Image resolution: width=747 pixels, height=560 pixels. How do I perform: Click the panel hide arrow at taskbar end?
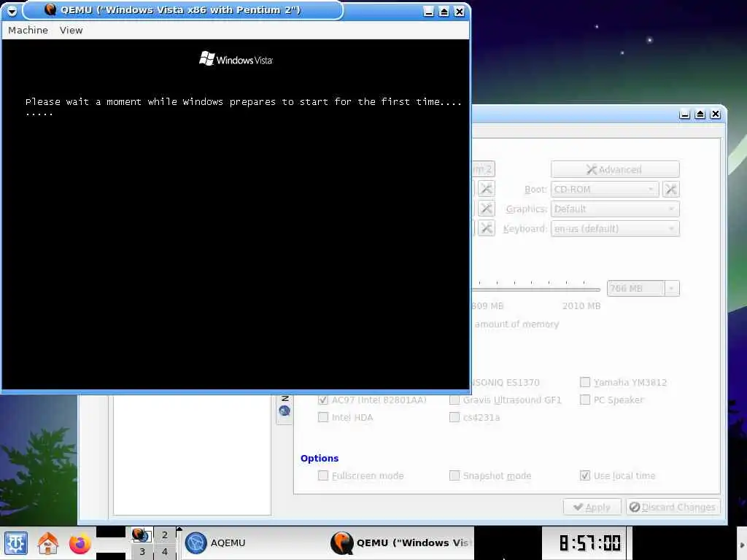(x=742, y=544)
